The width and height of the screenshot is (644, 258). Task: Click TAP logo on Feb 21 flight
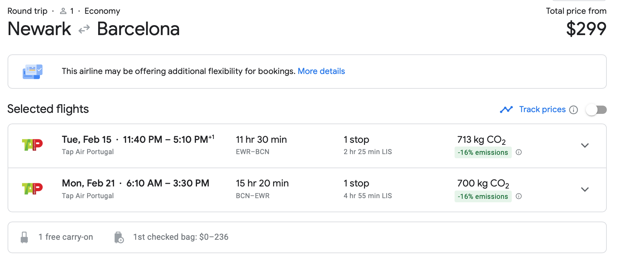tap(32, 189)
